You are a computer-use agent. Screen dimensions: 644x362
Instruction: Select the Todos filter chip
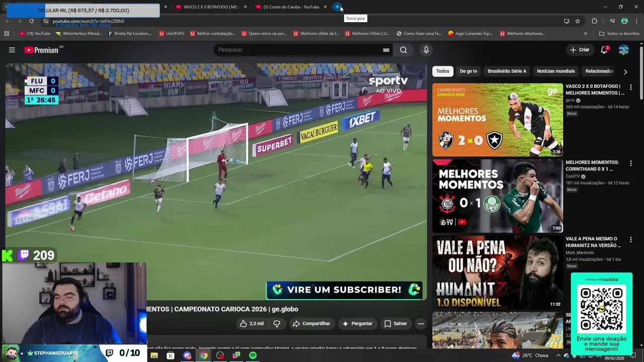point(443,71)
